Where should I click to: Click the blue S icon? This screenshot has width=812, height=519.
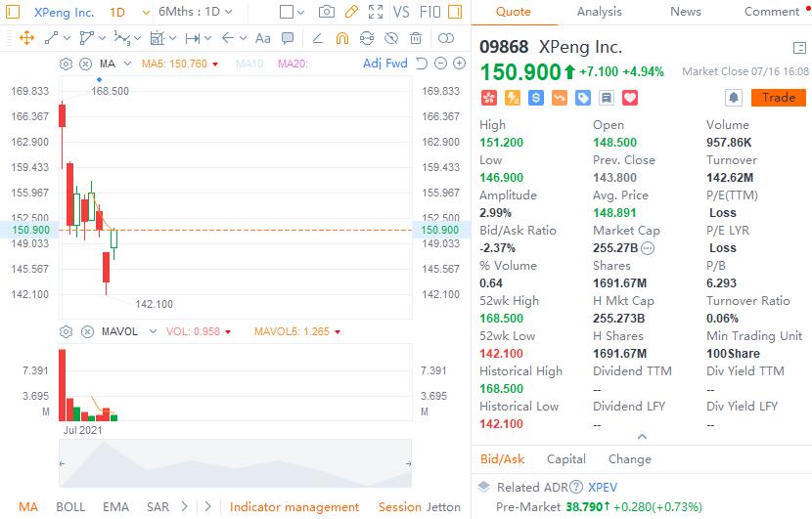[x=536, y=98]
